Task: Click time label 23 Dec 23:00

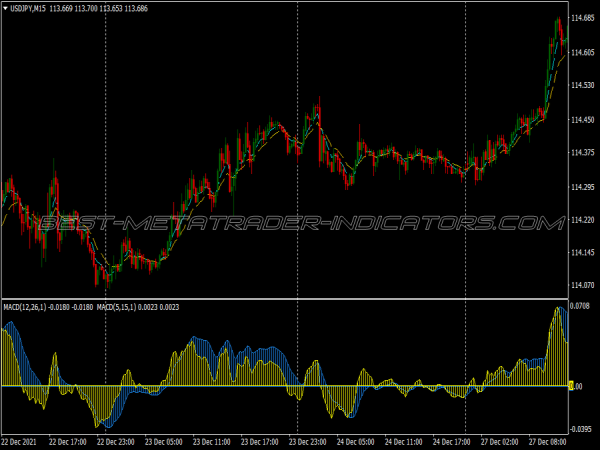Action: [x=307, y=442]
